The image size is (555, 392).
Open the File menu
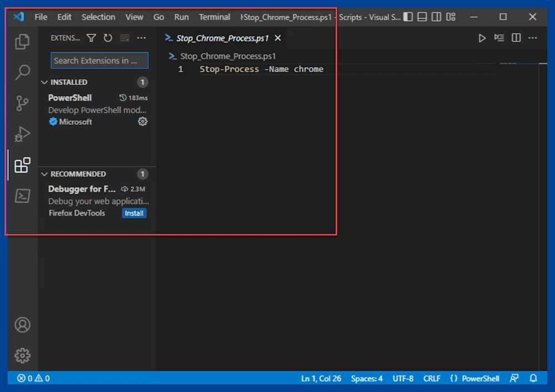tap(41, 17)
